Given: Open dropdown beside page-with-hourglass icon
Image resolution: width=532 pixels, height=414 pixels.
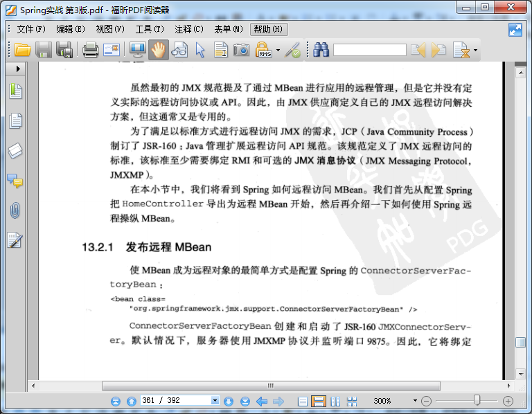Looking at the screenshot, I should (475, 50).
